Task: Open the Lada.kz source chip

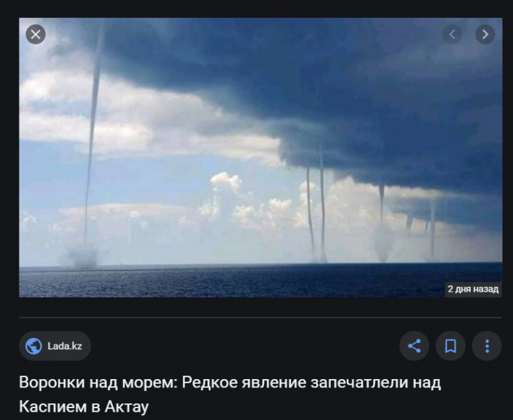Action: [x=55, y=346]
